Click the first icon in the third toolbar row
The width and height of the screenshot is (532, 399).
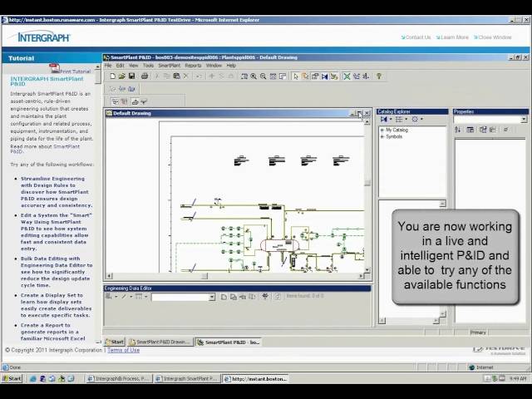(x=115, y=101)
